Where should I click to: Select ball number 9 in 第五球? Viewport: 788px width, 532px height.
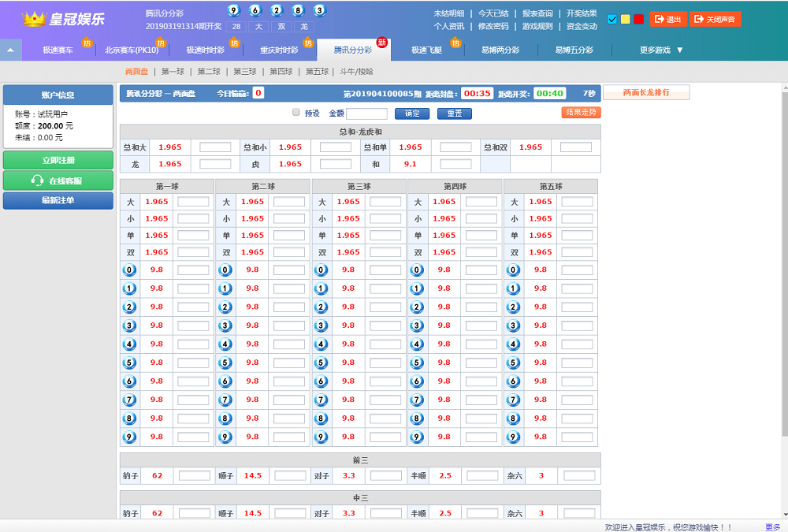(514, 437)
